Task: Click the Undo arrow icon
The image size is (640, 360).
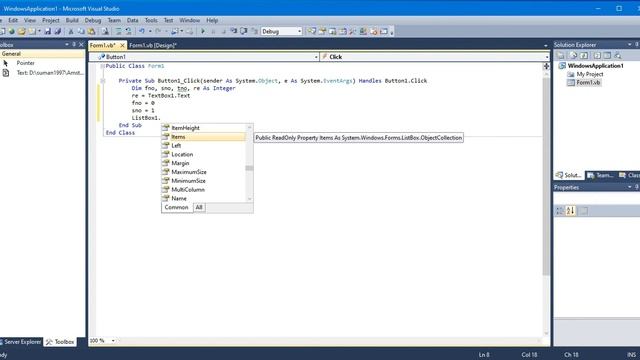Action: pos(142,31)
